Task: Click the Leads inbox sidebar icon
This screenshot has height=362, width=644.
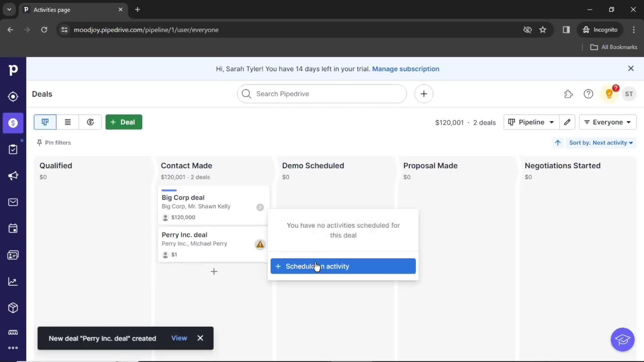Action: coord(13,96)
